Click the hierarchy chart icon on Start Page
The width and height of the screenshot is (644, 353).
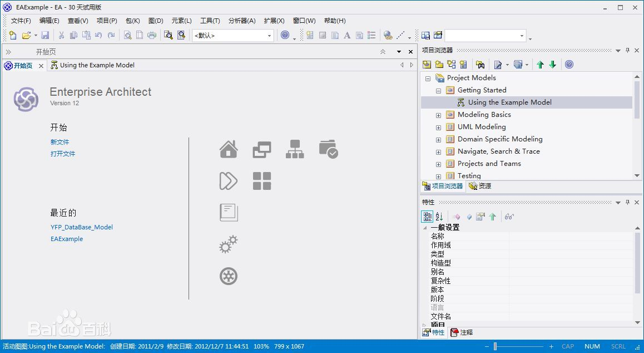tap(295, 149)
